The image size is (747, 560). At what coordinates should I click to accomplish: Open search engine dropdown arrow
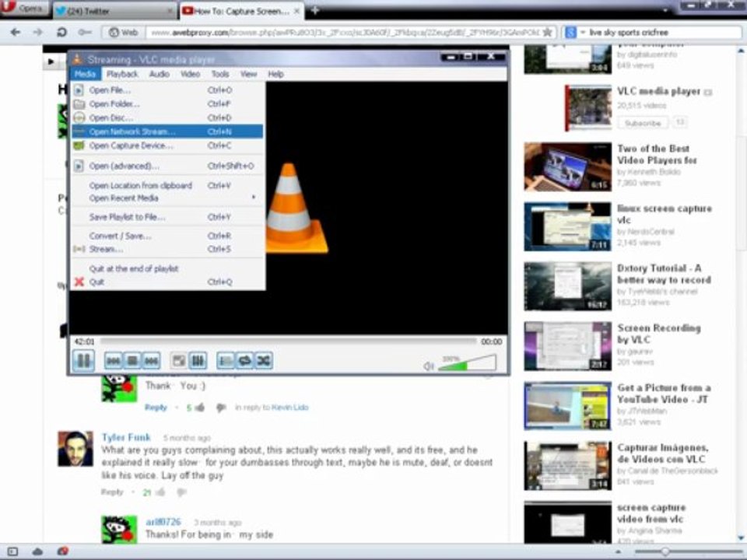(583, 33)
